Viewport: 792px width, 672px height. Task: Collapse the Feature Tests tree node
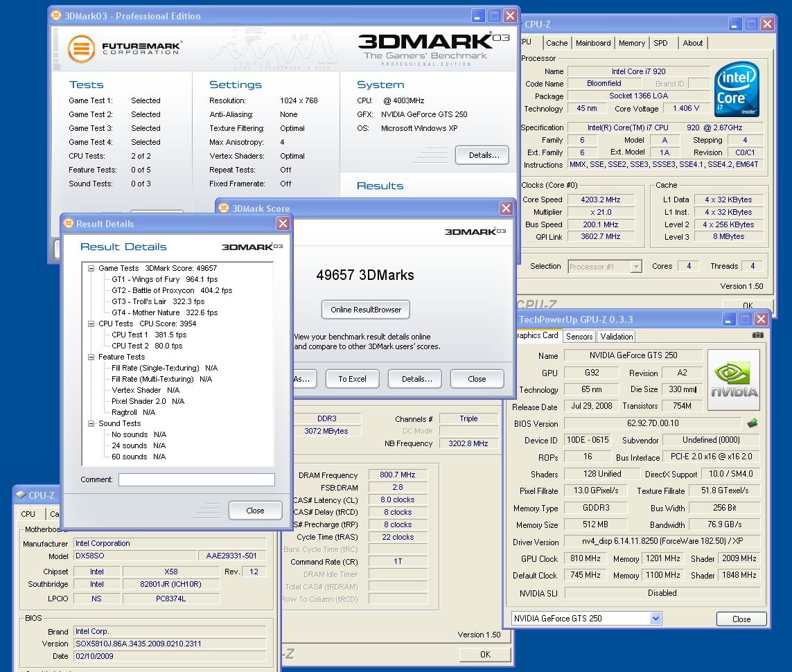point(91,357)
